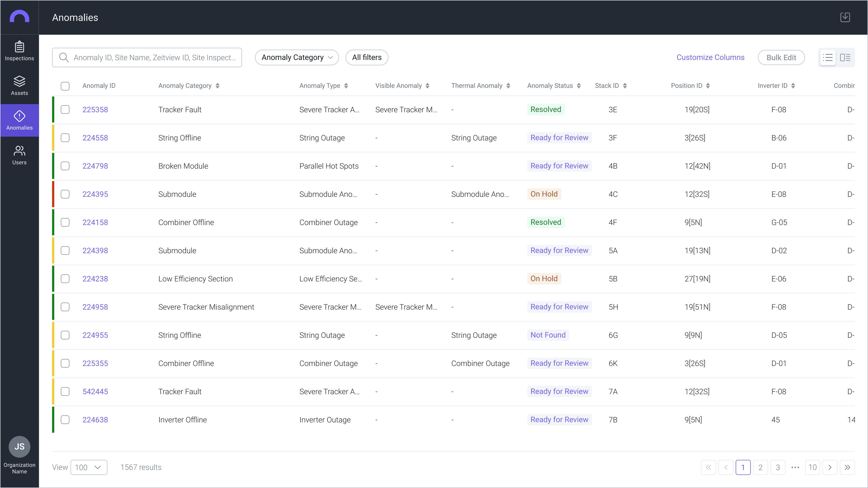The image size is (868, 488).
Task: Click the JS user avatar circle
Action: pyautogui.click(x=20, y=446)
